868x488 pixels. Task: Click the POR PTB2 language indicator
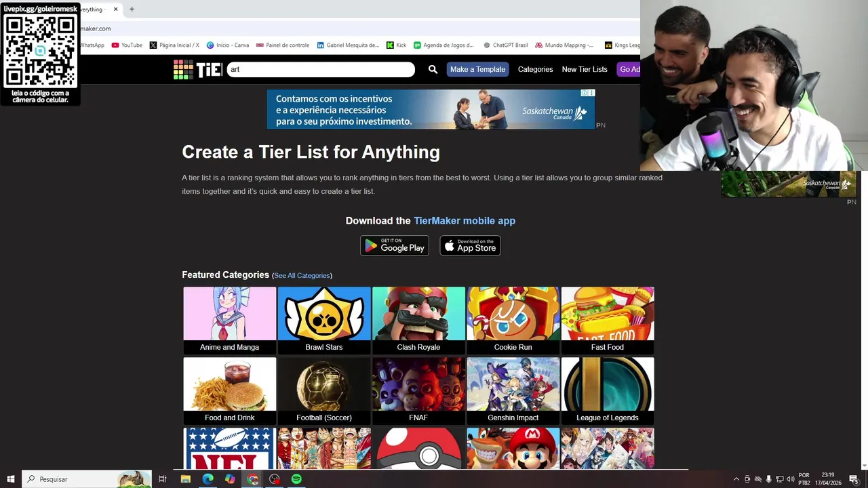coord(804,479)
